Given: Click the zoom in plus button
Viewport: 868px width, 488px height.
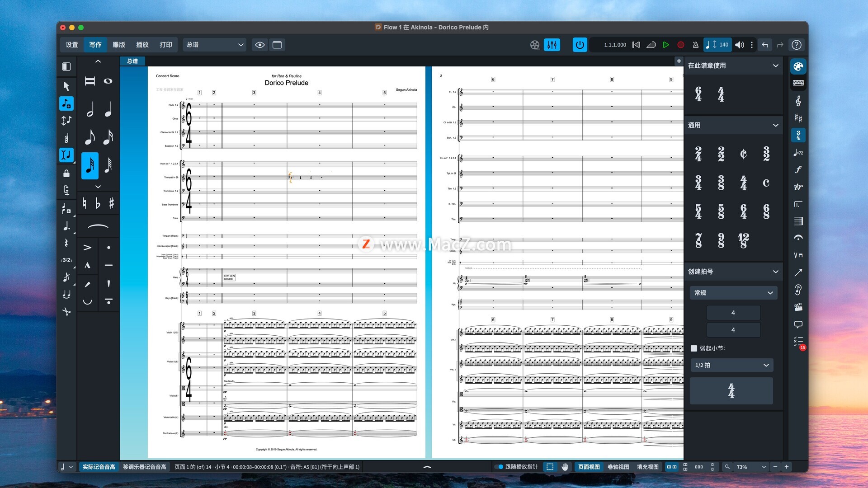Looking at the screenshot, I should pos(787,467).
